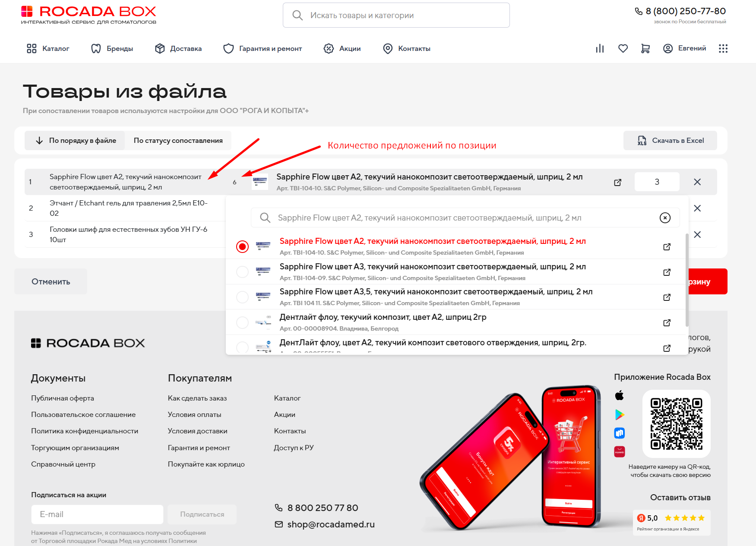Open Политика конфиденциальности link
Image resolution: width=756 pixels, height=546 pixels.
[85, 431]
